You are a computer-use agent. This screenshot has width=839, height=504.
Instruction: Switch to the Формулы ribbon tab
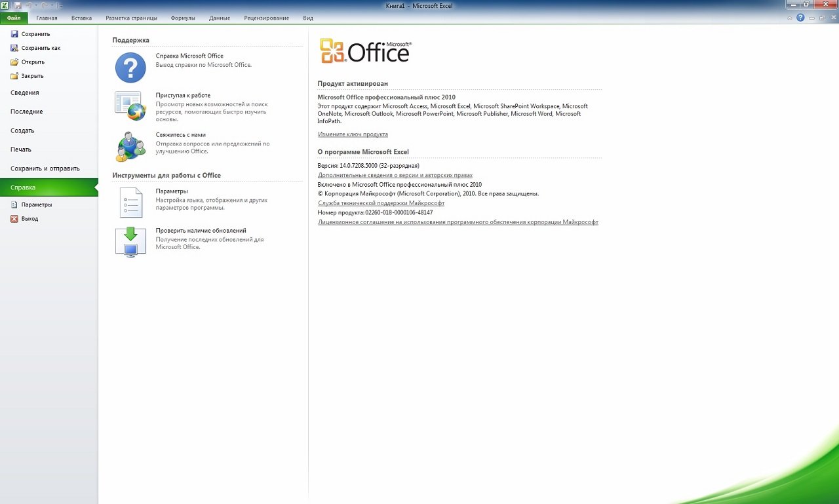point(183,18)
